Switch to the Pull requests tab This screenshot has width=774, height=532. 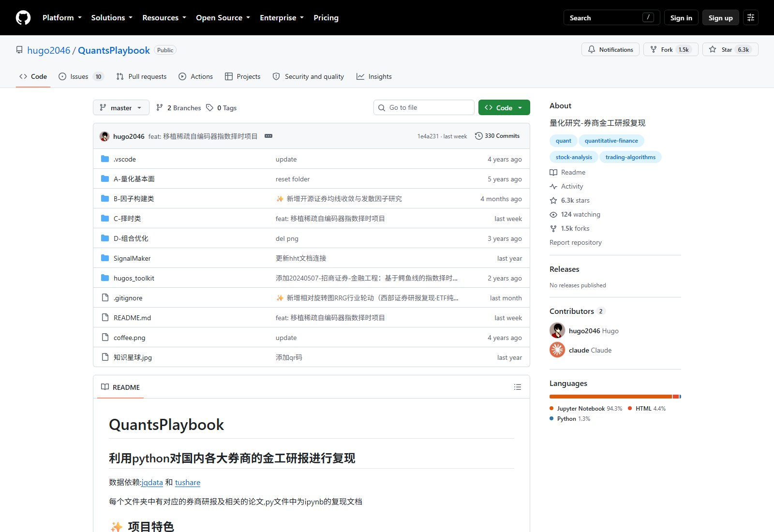pos(141,76)
